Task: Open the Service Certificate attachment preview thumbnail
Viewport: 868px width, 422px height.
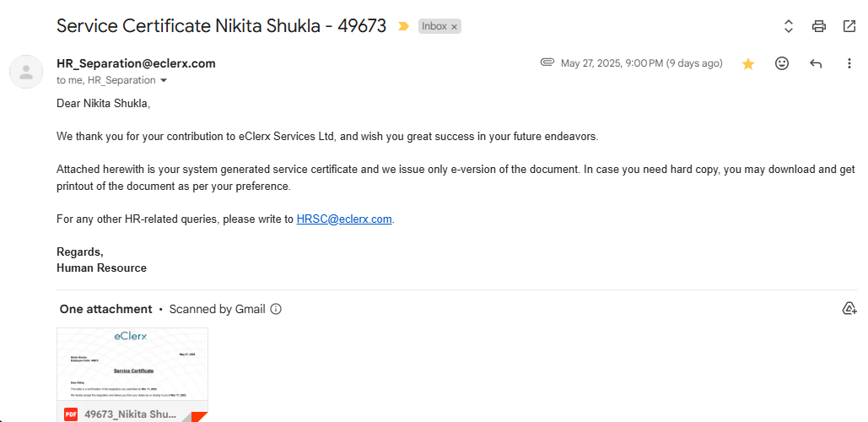Action: 132,363
